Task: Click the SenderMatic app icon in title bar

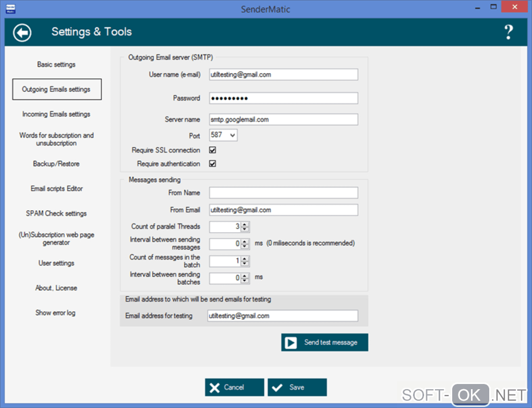Action: coord(10,9)
